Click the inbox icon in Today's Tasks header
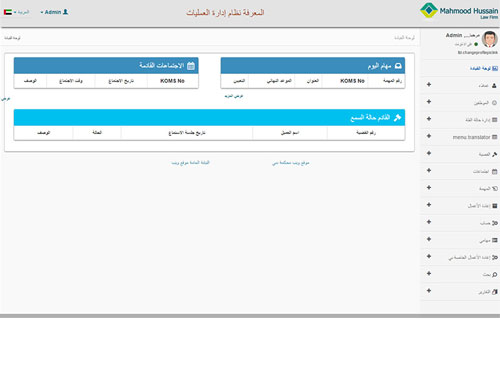 pyautogui.click(x=398, y=66)
